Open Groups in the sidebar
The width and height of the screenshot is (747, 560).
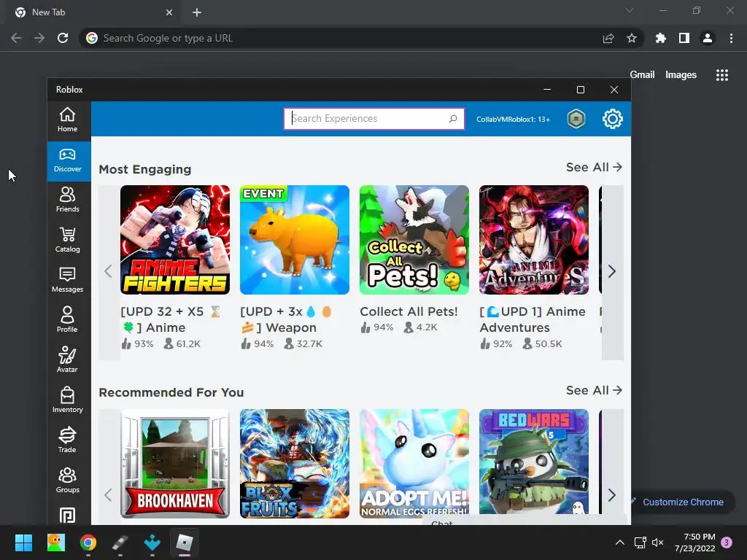coord(68,481)
